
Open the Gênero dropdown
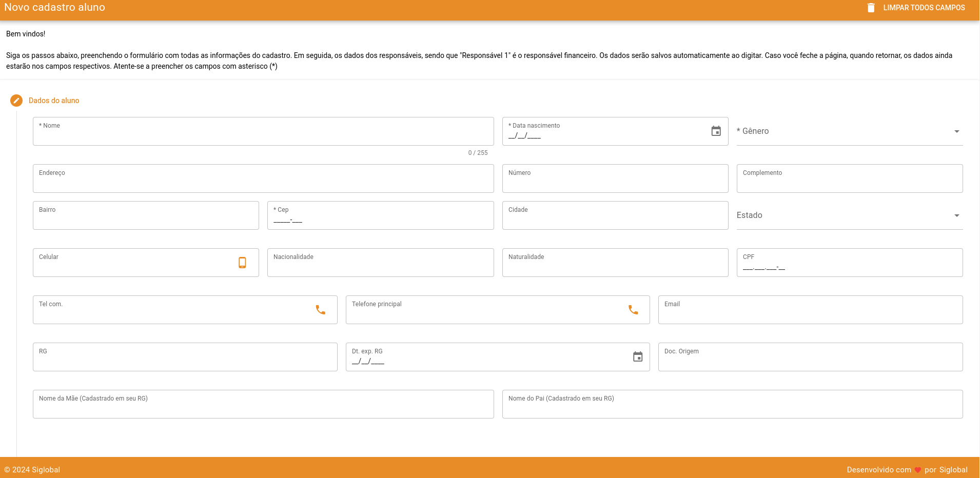coord(849,131)
